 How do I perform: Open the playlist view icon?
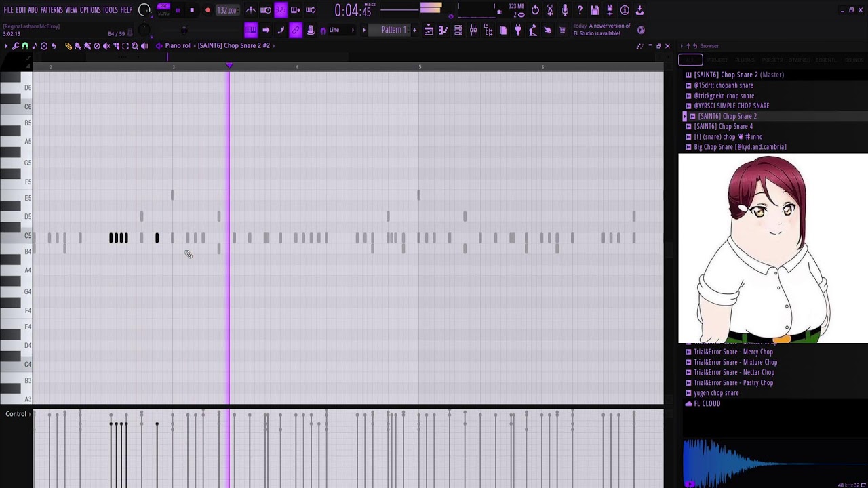429,30
